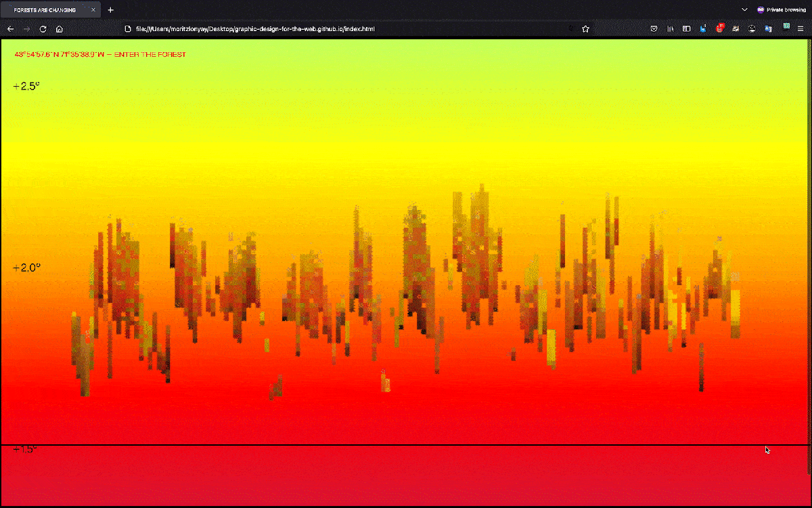Viewport: 812px width, 508px height.
Task: Expand the list all tabs chevron
Action: [744, 10]
